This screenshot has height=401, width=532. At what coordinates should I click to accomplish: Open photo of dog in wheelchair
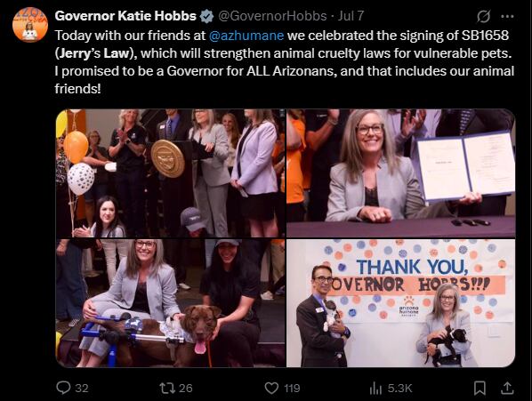(171, 303)
